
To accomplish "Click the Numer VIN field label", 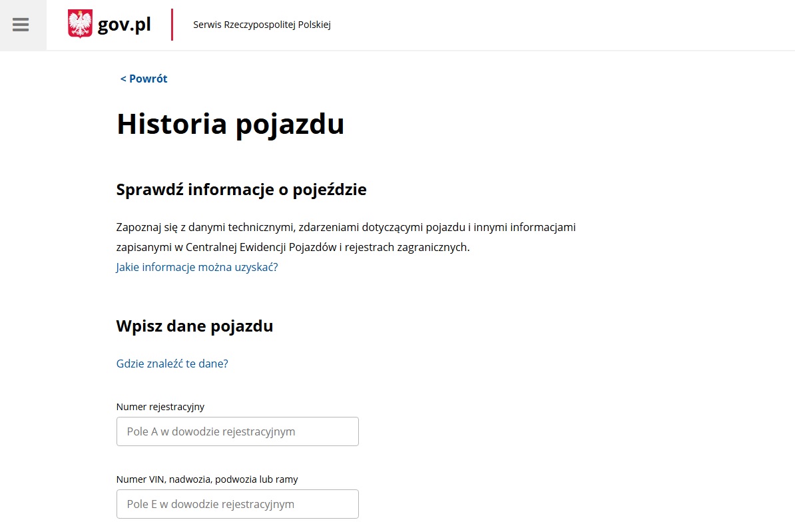I will tap(206, 479).
